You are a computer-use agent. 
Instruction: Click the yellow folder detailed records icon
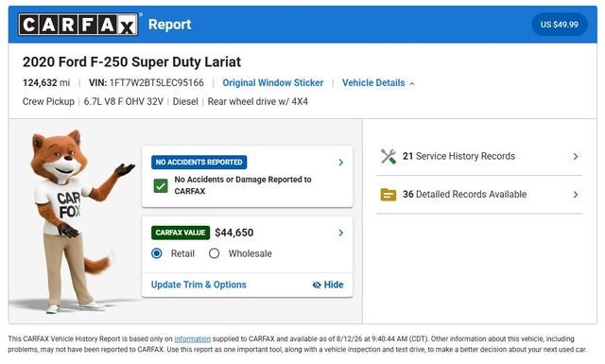(389, 195)
